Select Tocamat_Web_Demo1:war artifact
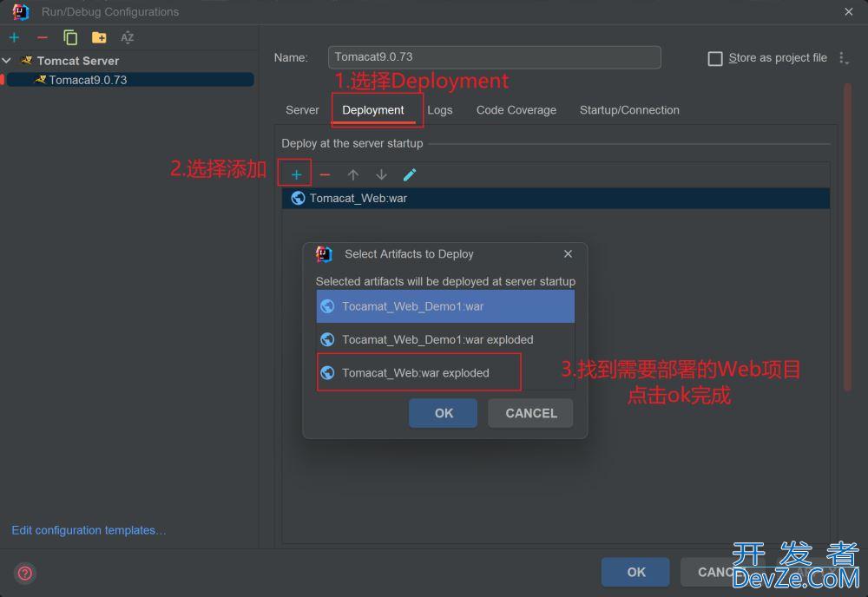868x597 pixels. (445, 306)
